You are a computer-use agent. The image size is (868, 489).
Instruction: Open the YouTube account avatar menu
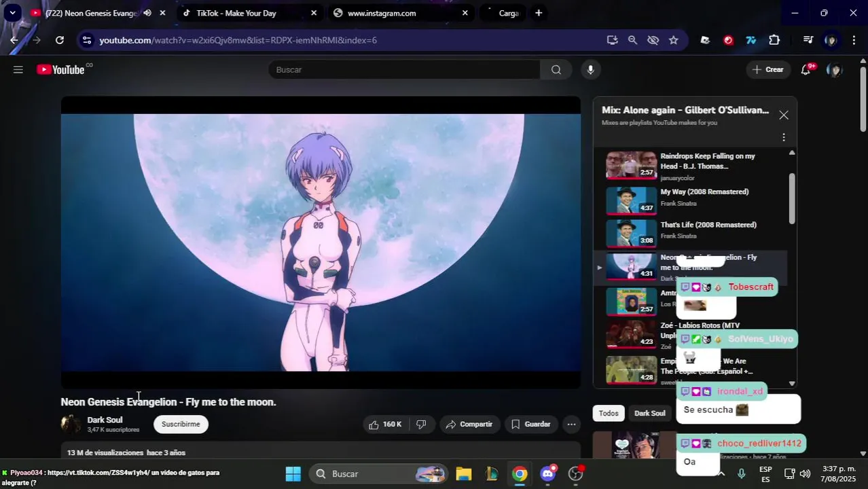[x=835, y=69]
